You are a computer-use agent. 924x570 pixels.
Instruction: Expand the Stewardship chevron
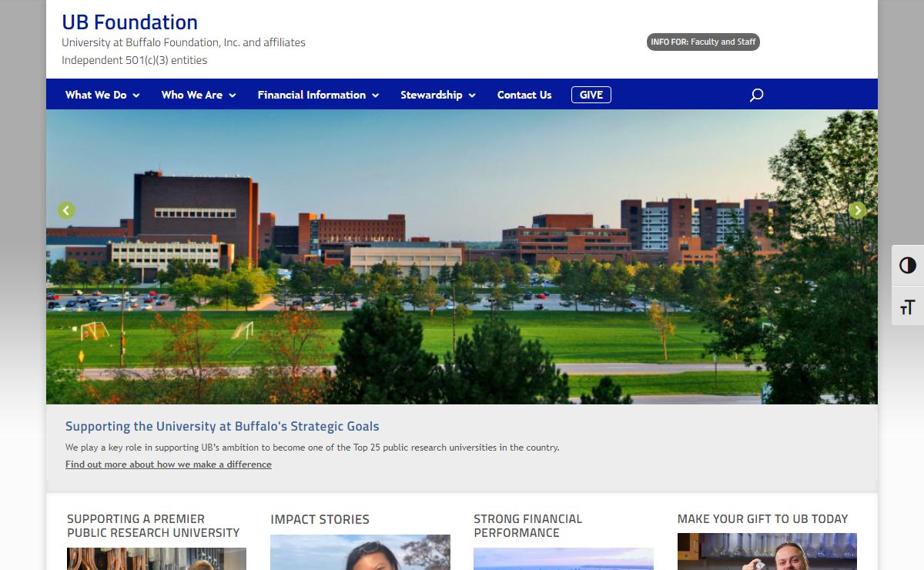[x=472, y=96]
